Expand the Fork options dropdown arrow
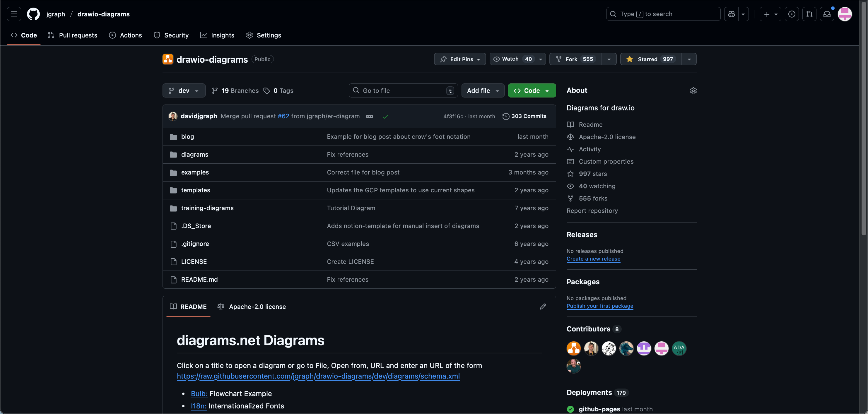Screen dimensions: 868x414 coord(609,59)
